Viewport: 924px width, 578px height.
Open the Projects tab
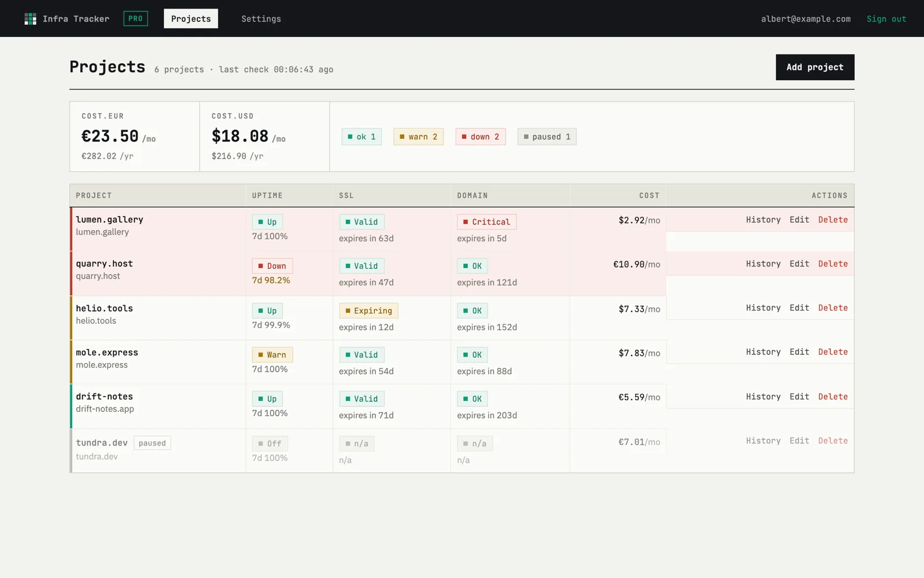click(191, 18)
